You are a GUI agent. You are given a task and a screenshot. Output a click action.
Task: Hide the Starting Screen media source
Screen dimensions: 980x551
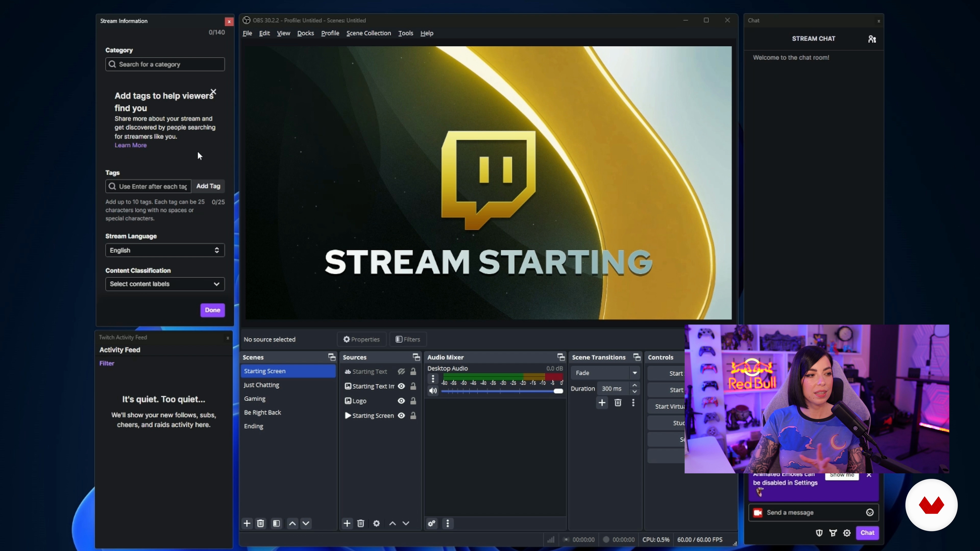tap(401, 415)
